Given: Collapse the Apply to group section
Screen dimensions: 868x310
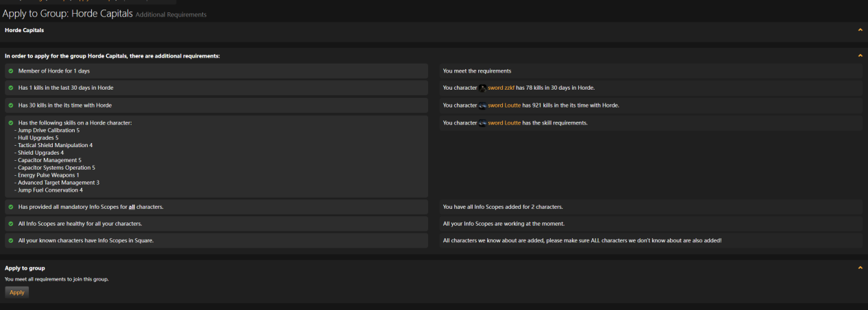Looking at the screenshot, I should 860,268.
